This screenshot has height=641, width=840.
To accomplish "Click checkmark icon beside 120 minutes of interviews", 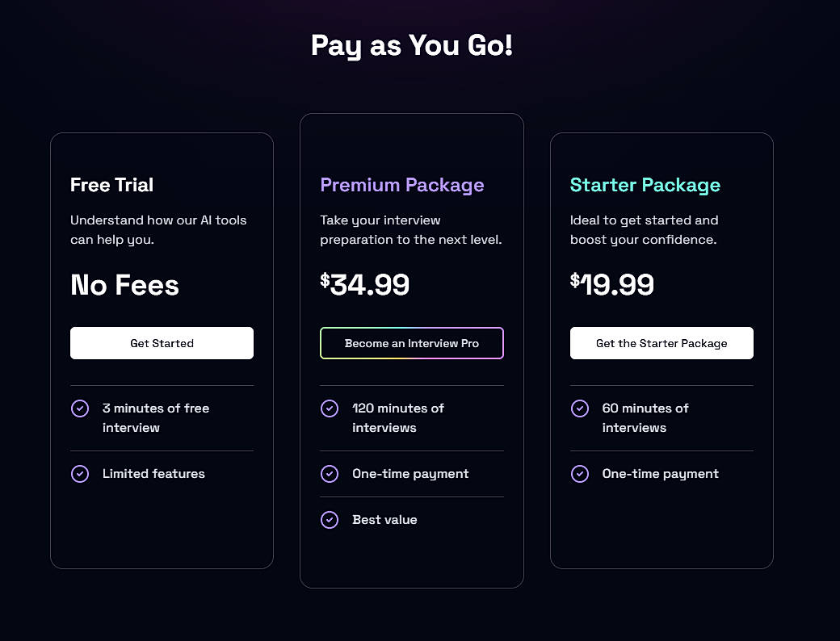I will [330, 408].
